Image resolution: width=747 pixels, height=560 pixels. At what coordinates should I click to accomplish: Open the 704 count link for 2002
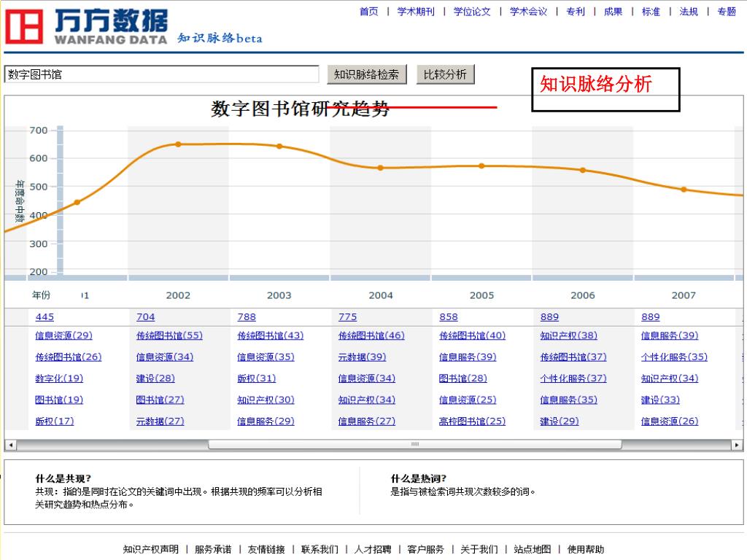pos(145,316)
